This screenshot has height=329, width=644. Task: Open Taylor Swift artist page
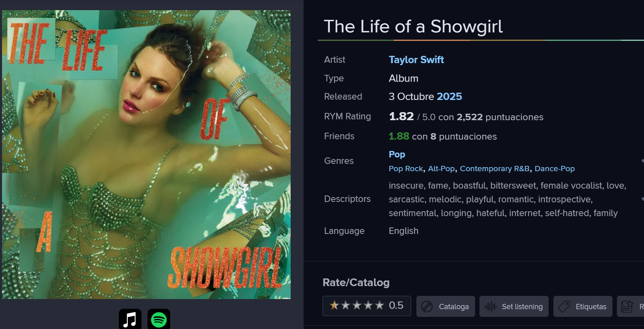click(416, 60)
